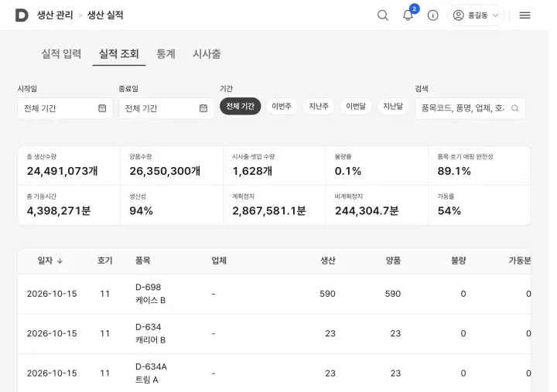Click the info circle icon
The image size is (557, 392).
pos(432,15)
